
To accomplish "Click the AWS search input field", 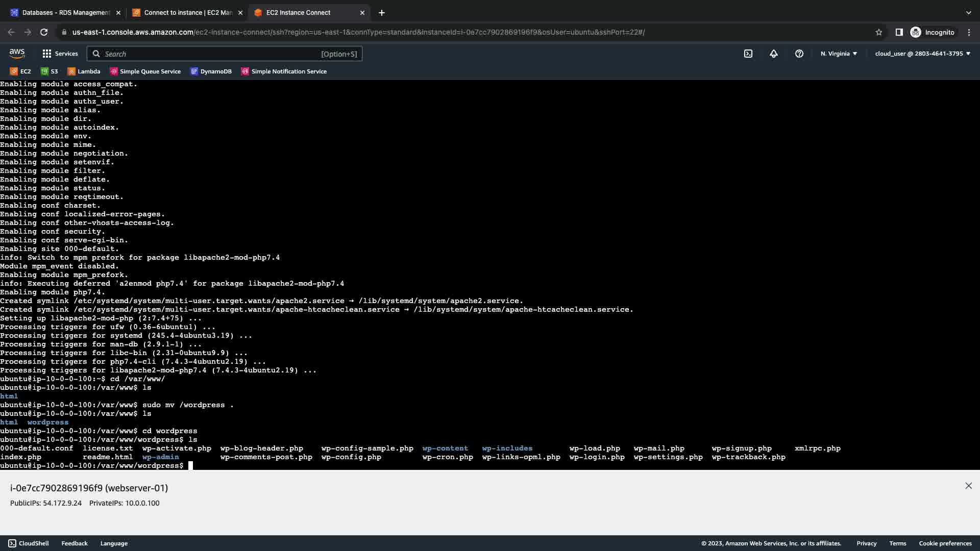I will [x=209, y=54].
